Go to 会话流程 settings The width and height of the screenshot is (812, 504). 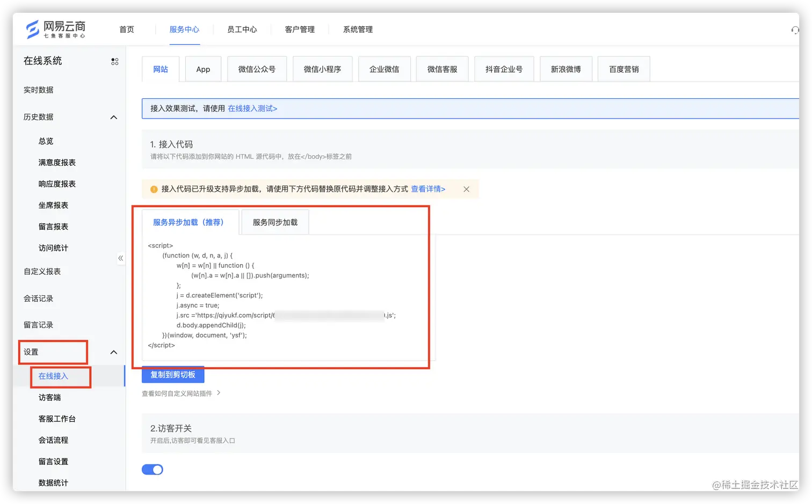53,440
